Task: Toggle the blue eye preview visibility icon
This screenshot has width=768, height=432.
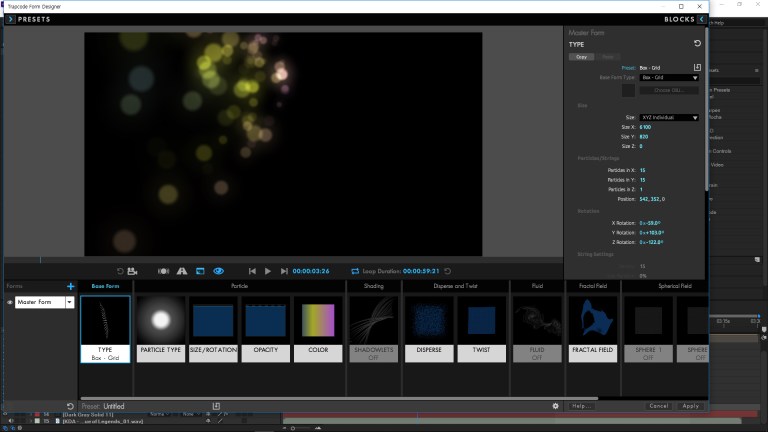Action: pos(218,271)
